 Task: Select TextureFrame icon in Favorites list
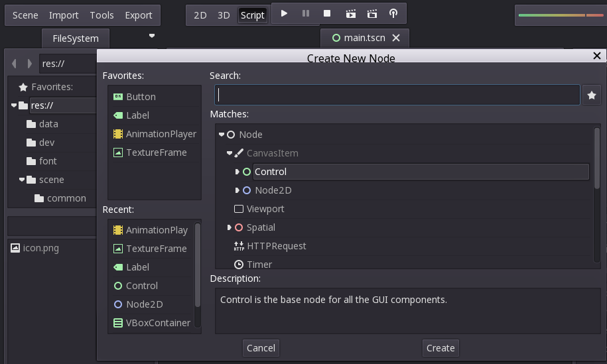click(118, 152)
